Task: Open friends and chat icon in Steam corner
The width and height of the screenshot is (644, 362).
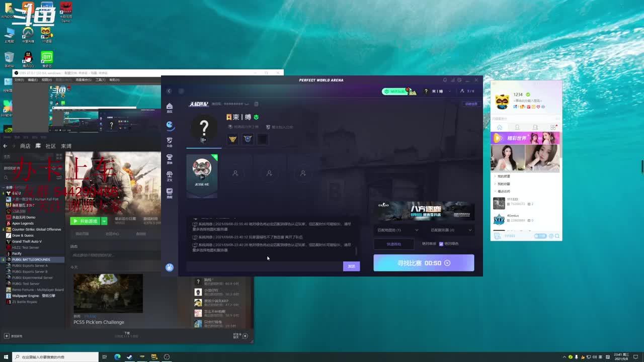Action: click(245, 336)
